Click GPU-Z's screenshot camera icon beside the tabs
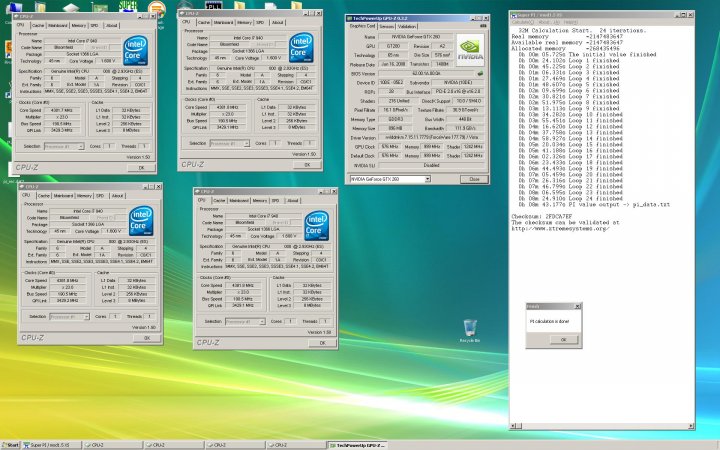The image size is (720, 450). (x=483, y=26)
